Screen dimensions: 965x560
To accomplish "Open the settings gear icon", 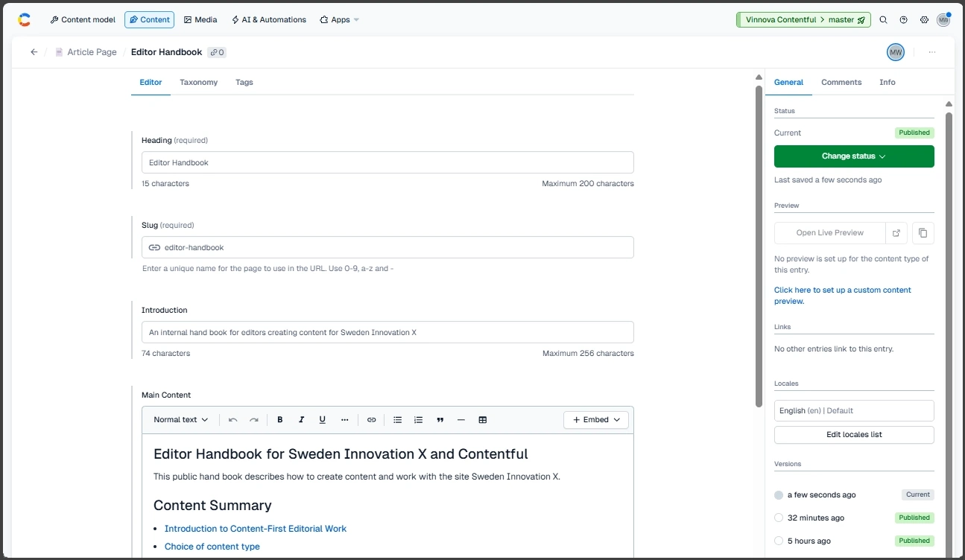I will click(924, 20).
